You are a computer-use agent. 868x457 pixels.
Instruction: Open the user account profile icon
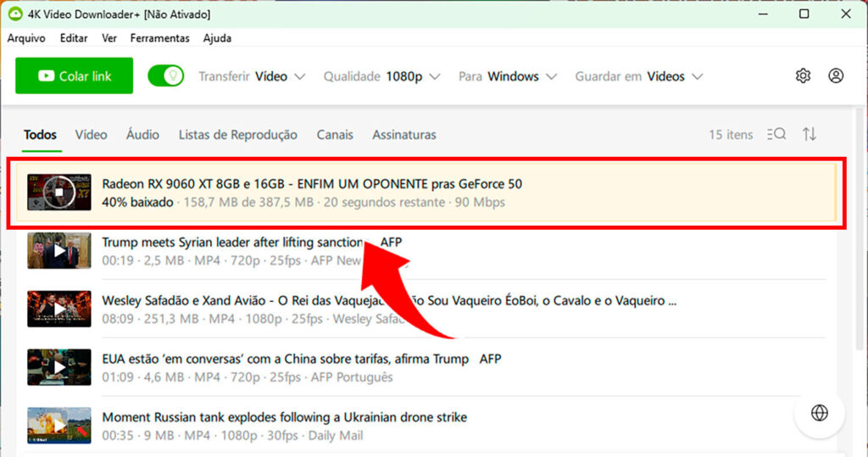836,76
